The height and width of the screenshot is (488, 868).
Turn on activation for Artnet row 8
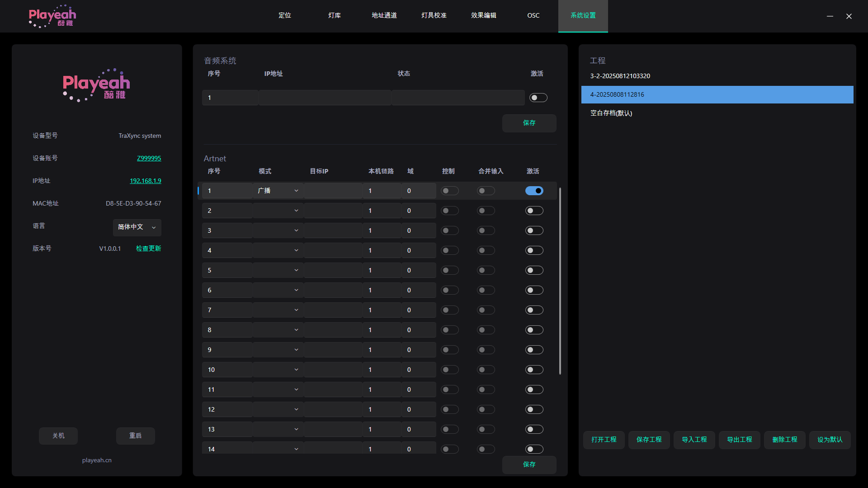(x=534, y=330)
